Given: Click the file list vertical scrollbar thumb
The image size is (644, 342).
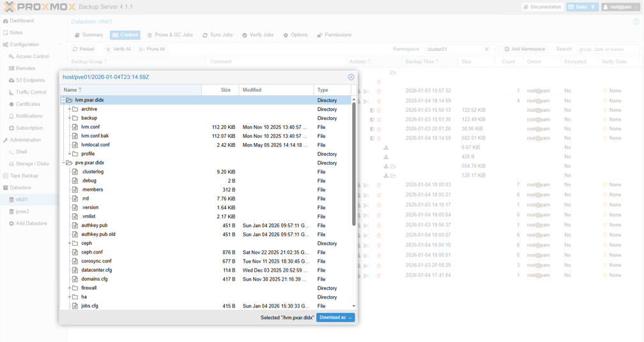Looking at the screenshot, I should [354, 163].
